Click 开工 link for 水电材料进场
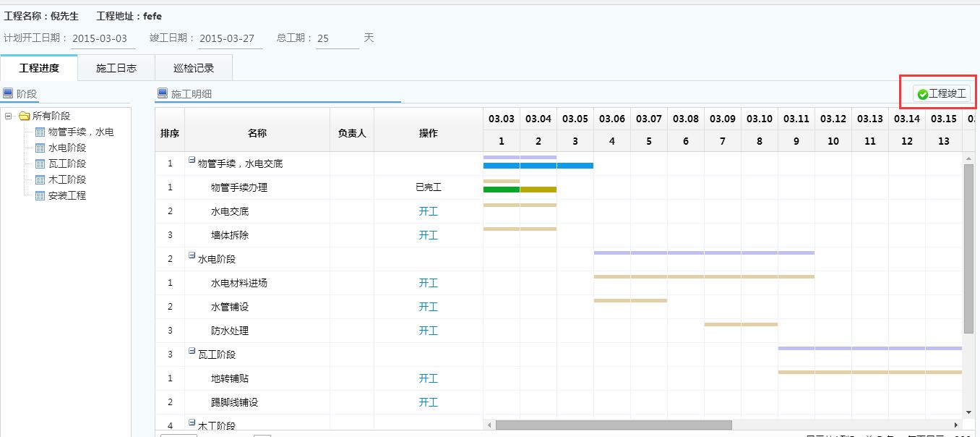Viewport: 980px width, 437px height. (x=429, y=283)
